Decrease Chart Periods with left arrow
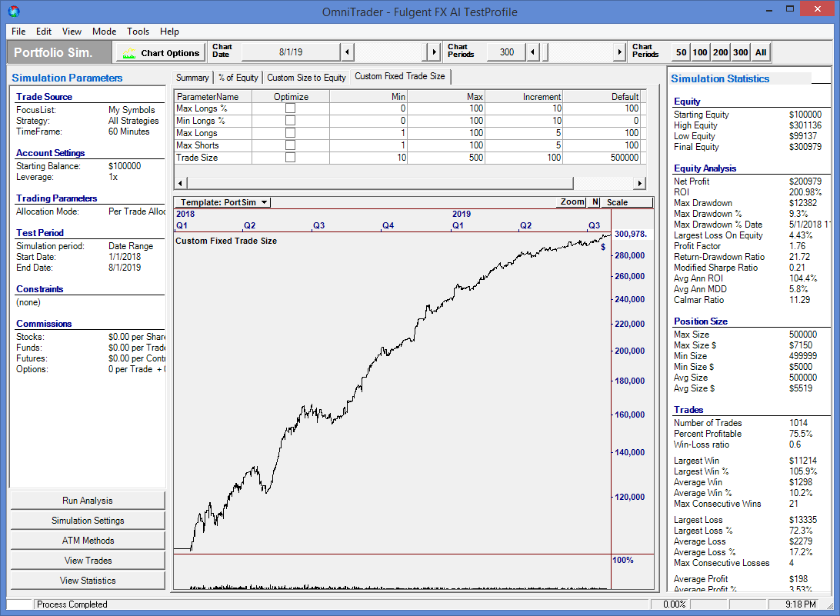The width and height of the screenshot is (840, 616). [x=532, y=52]
